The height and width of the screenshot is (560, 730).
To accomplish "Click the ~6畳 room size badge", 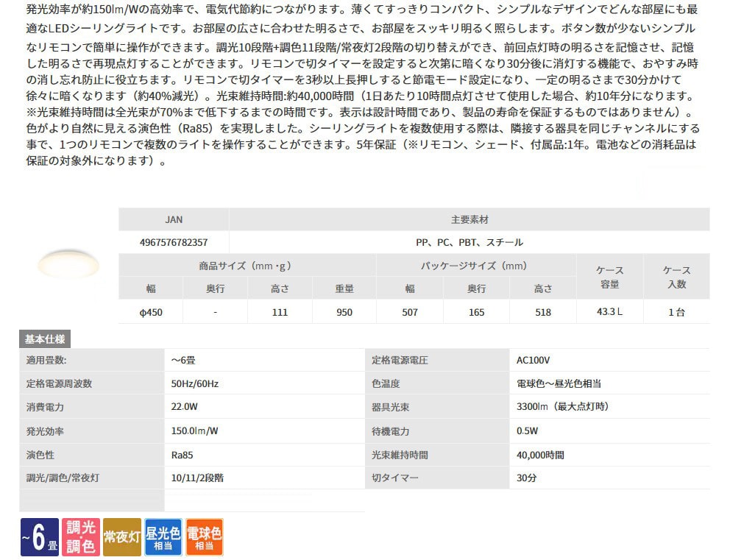I will [x=39, y=537].
